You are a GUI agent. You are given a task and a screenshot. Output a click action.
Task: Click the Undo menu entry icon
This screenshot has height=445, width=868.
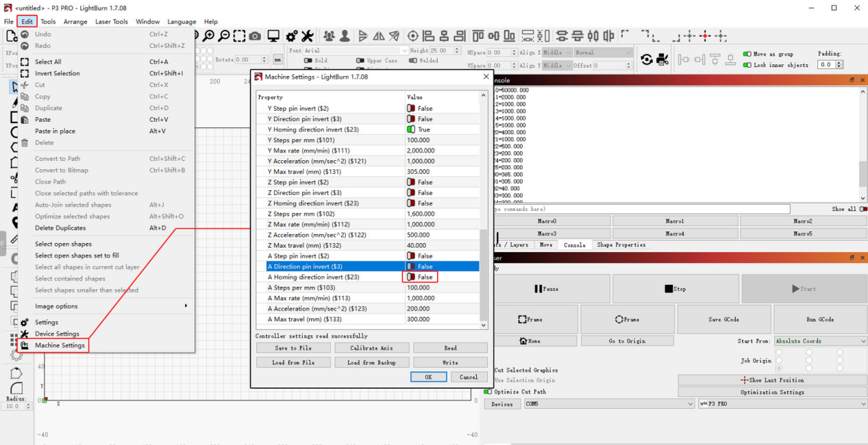(x=25, y=34)
